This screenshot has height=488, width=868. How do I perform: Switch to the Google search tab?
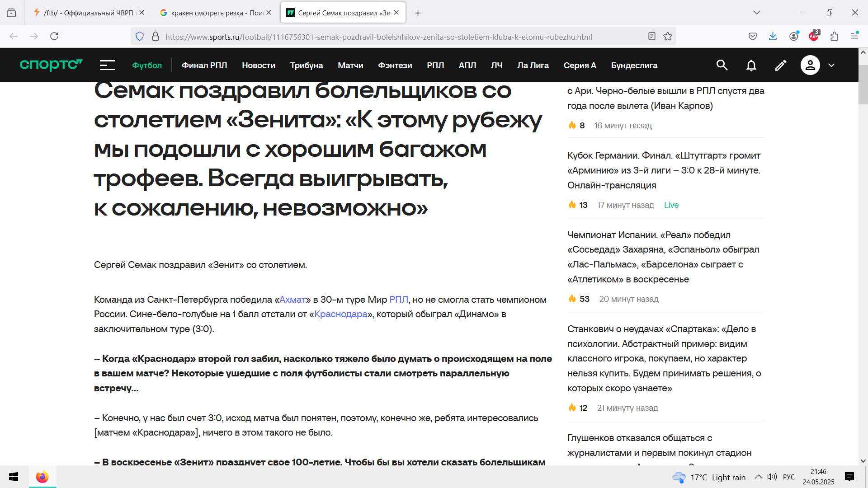tap(215, 13)
